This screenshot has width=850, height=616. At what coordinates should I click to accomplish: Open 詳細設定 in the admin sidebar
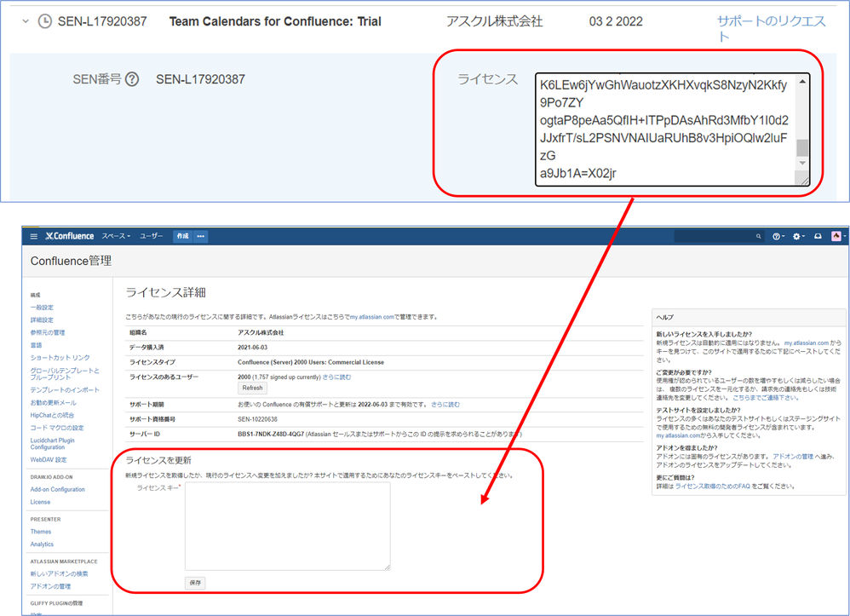click(x=42, y=320)
